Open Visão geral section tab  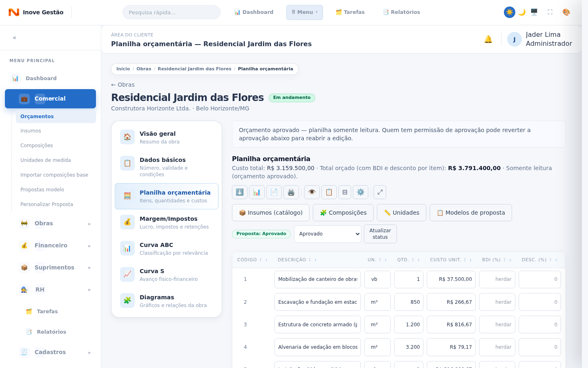click(167, 137)
